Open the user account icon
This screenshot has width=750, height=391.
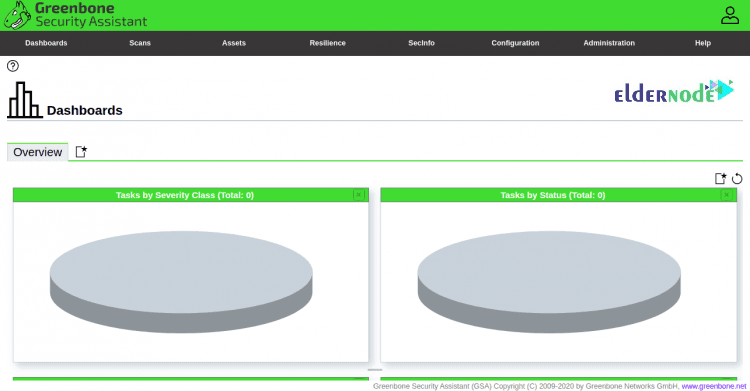(x=730, y=15)
